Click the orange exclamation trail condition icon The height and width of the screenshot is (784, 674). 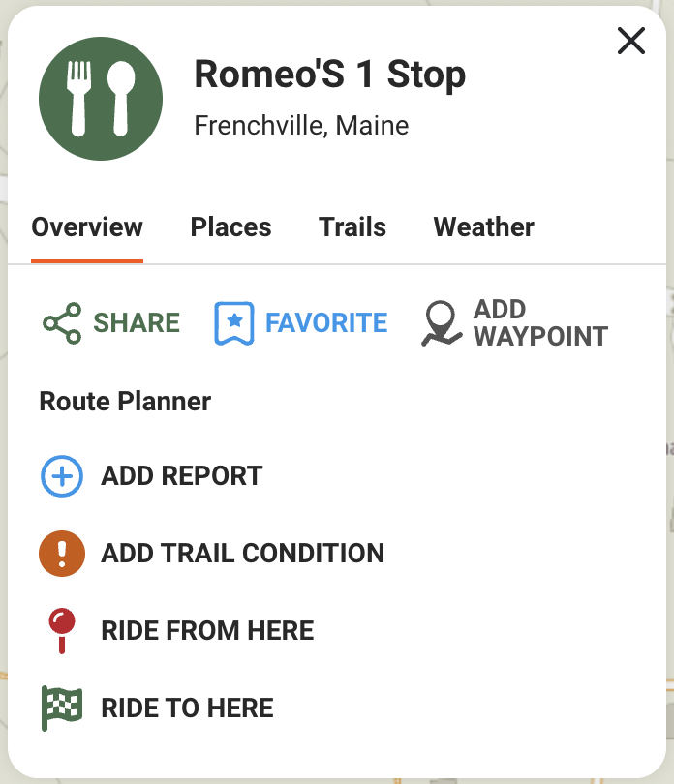tap(62, 553)
